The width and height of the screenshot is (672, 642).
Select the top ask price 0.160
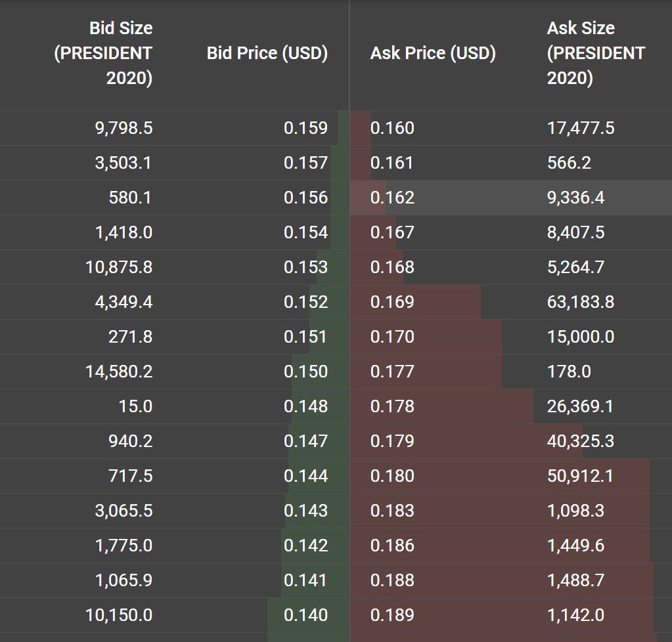392,129
